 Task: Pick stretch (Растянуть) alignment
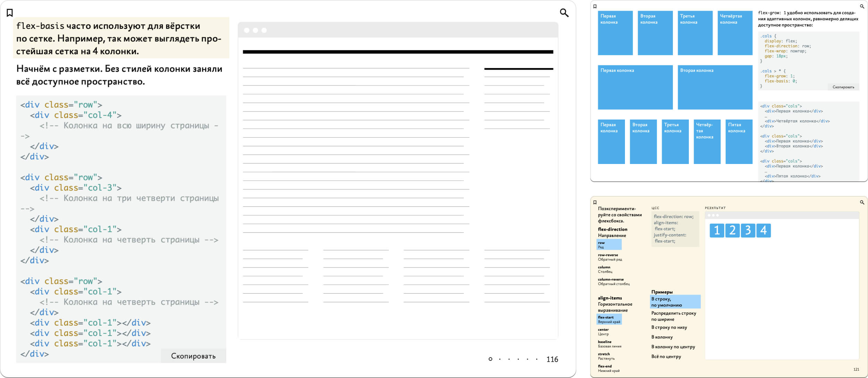[606, 356]
